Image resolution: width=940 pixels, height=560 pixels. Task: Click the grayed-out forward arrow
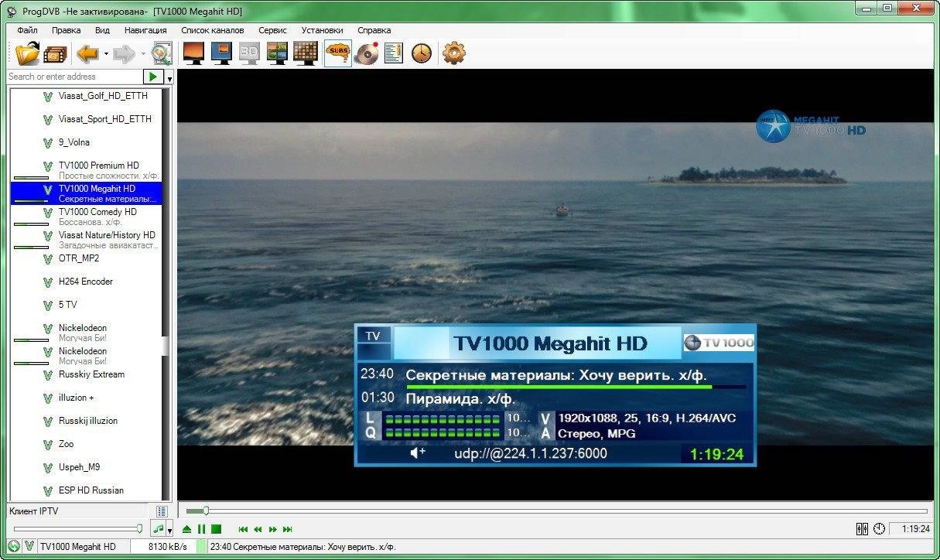[x=124, y=53]
